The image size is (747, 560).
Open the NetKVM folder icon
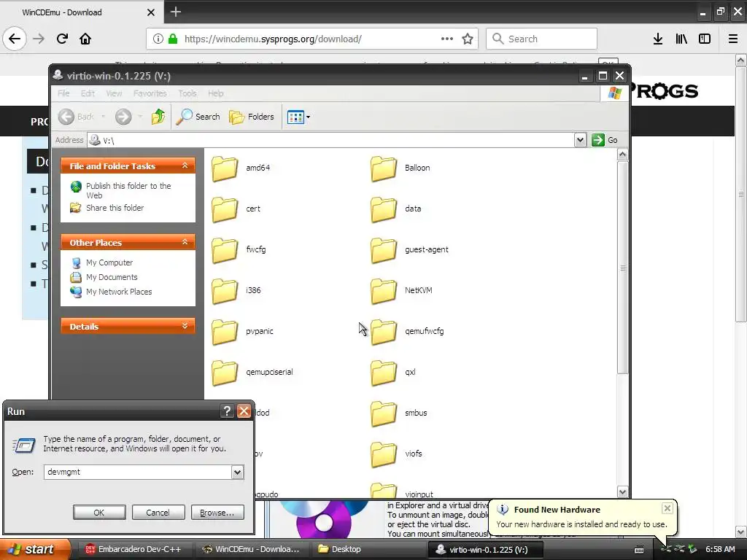click(x=384, y=291)
